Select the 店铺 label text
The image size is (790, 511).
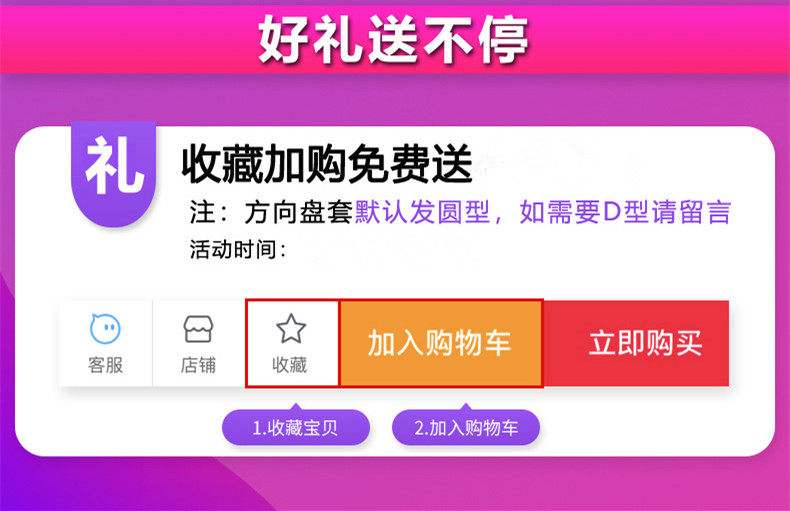pos(198,365)
